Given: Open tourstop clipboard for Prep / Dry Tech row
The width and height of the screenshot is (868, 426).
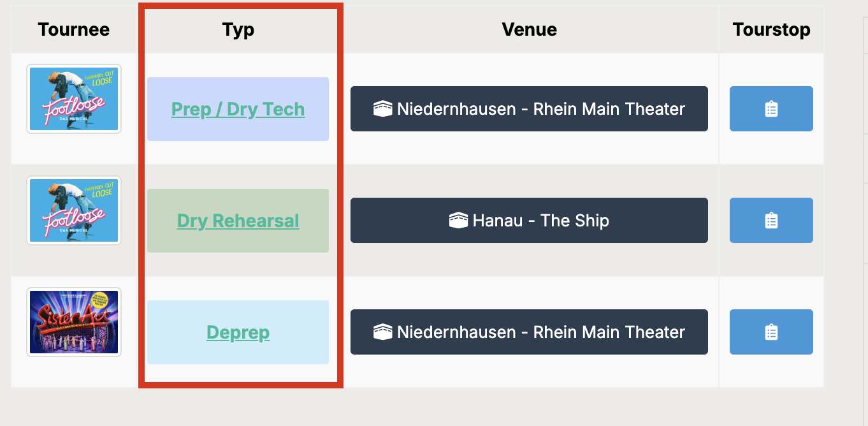Looking at the screenshot, I should (771, 109).
